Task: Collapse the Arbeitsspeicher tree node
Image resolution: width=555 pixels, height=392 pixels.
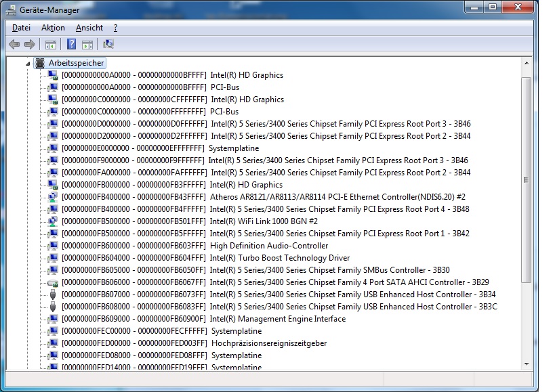Action: (28, 64)
